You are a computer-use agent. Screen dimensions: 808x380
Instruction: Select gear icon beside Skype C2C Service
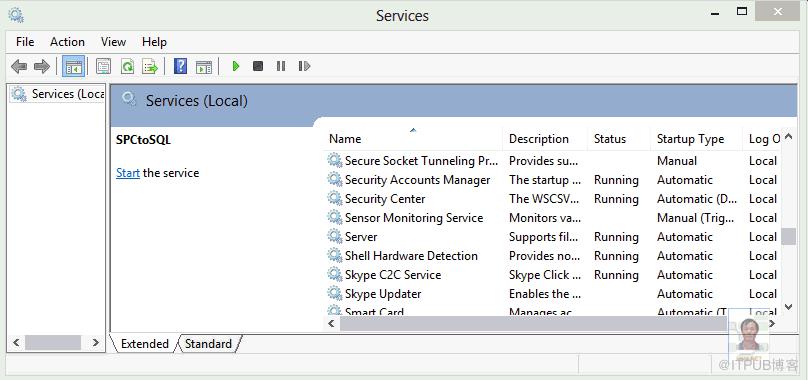point(335,275)
